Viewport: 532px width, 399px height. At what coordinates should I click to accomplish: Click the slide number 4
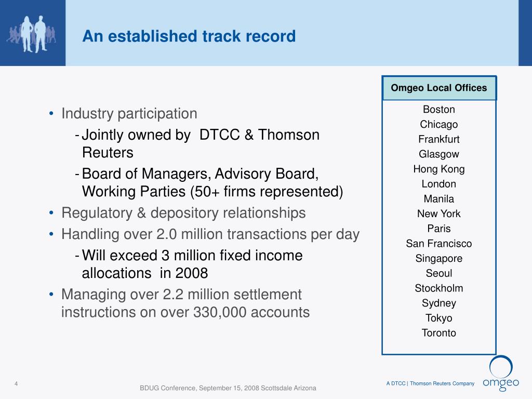point(16,384)
